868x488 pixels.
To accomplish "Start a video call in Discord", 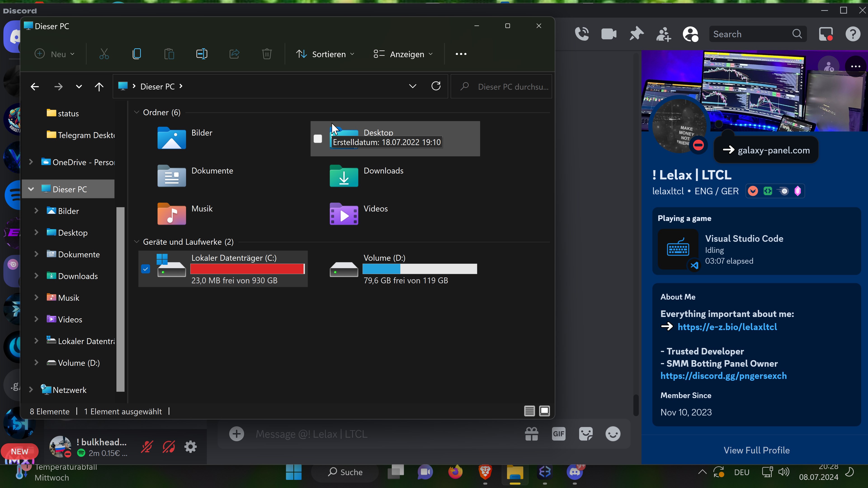I will point(609,34).
